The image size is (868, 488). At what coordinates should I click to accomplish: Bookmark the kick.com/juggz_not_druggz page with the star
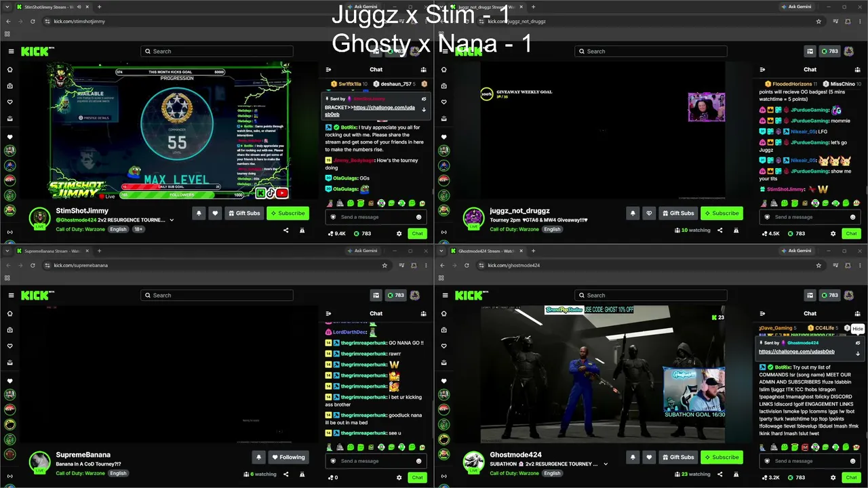point(818,21)
